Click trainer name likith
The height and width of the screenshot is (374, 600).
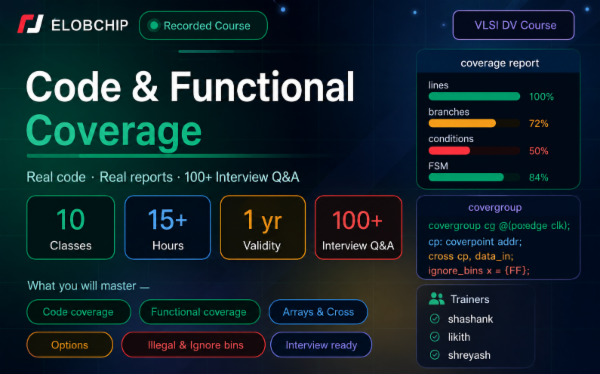pyautogui.click(x=459, y=337)
